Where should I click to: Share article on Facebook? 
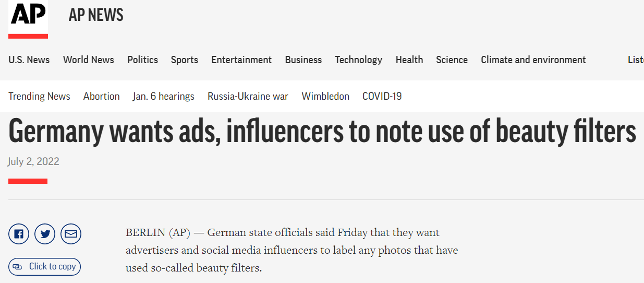(x=19, y=234)
